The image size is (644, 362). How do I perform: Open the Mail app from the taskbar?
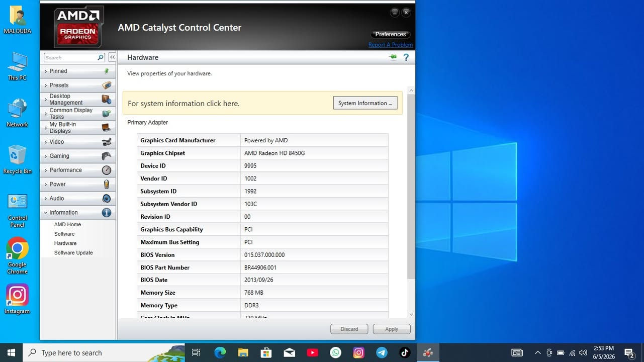289,352
